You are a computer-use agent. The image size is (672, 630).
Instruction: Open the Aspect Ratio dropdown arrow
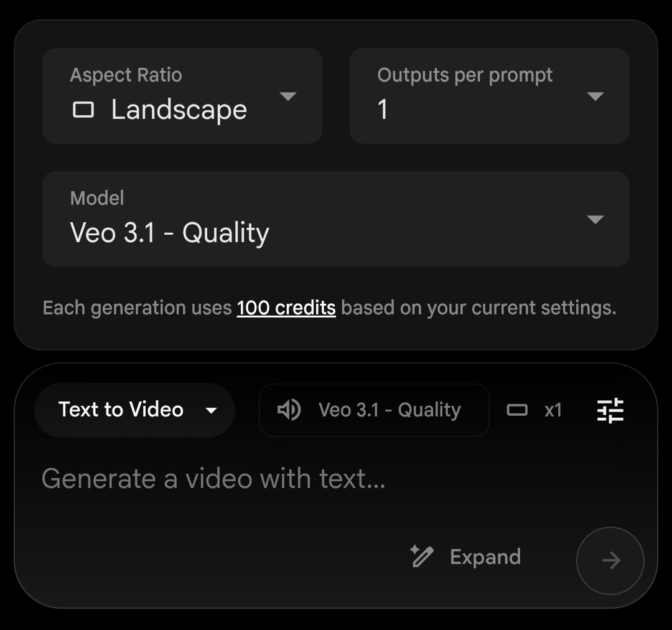(x=287, y=96)
